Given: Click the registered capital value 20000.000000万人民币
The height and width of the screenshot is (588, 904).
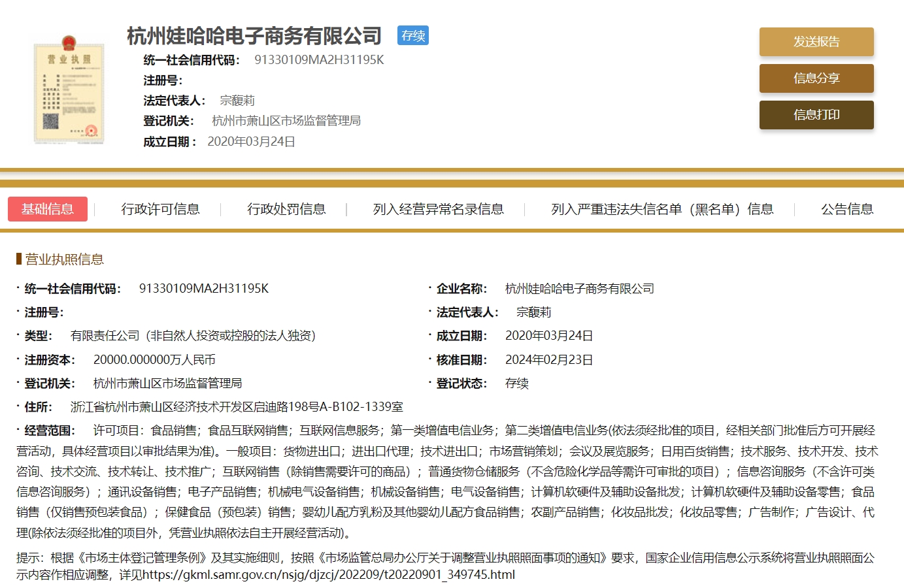Looking at the screenshot, I should pyautogui.click(x=154, y=360).
